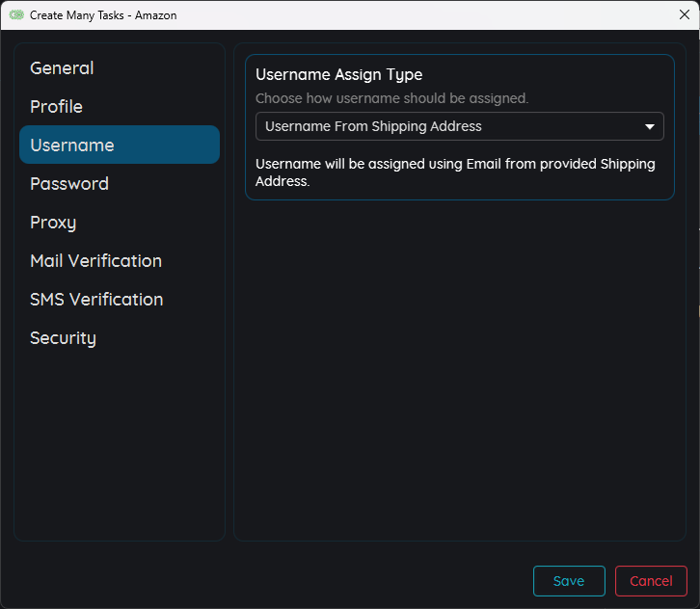
Task: Open the SMS Verification section
Action: click(x=96, y=300)
